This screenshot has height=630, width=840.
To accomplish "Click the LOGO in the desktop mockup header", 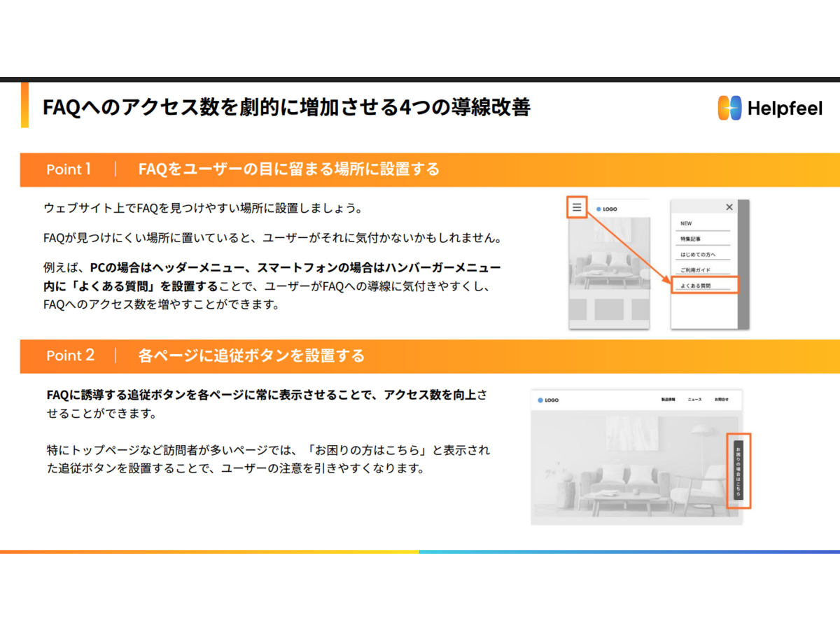I will click(548, 400).
